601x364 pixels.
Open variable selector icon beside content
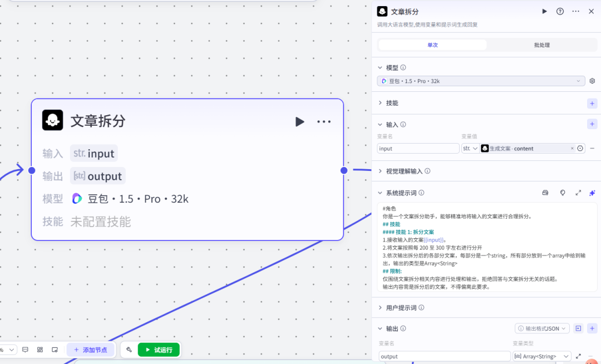pyautogui.click(x=580, y=148)
